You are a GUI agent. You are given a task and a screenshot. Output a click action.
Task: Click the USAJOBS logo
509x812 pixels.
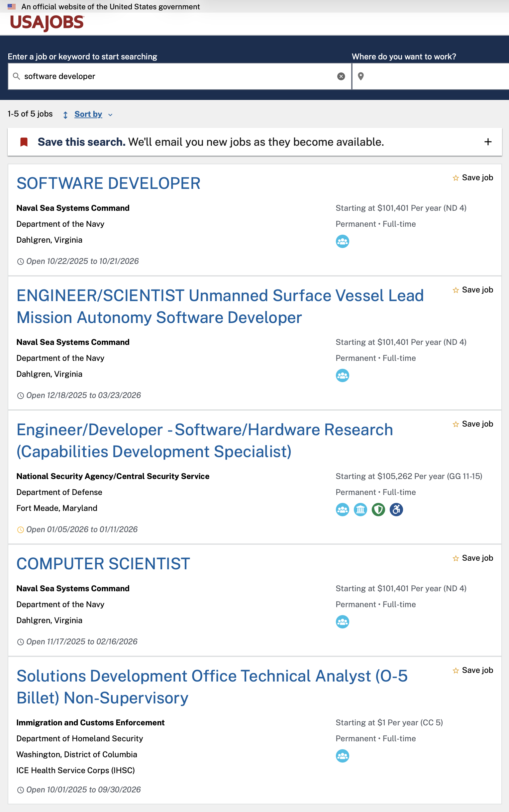click(x=47, y=23)
